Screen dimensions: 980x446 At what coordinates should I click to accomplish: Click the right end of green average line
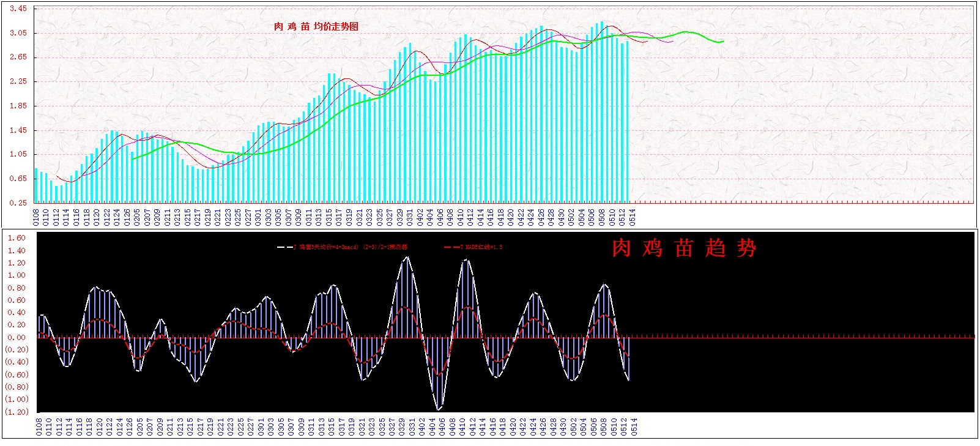point(722,42)
